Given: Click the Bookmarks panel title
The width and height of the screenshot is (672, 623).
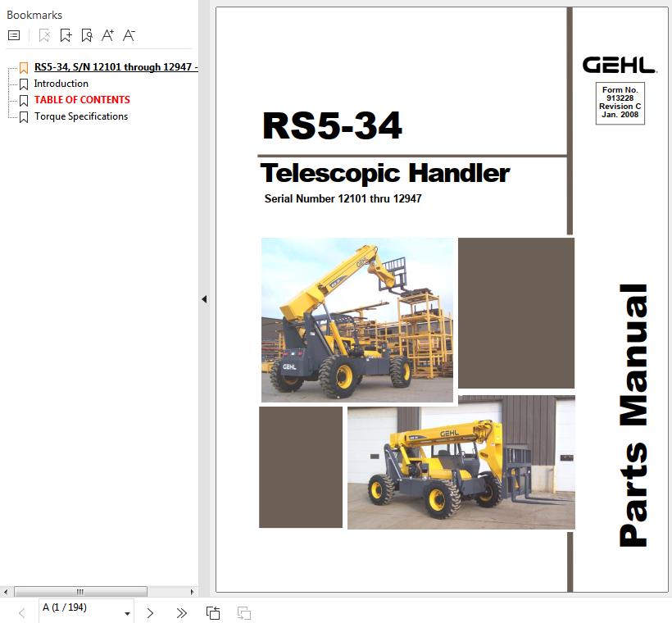Looking at the screenshot, I should pos(34,15).
